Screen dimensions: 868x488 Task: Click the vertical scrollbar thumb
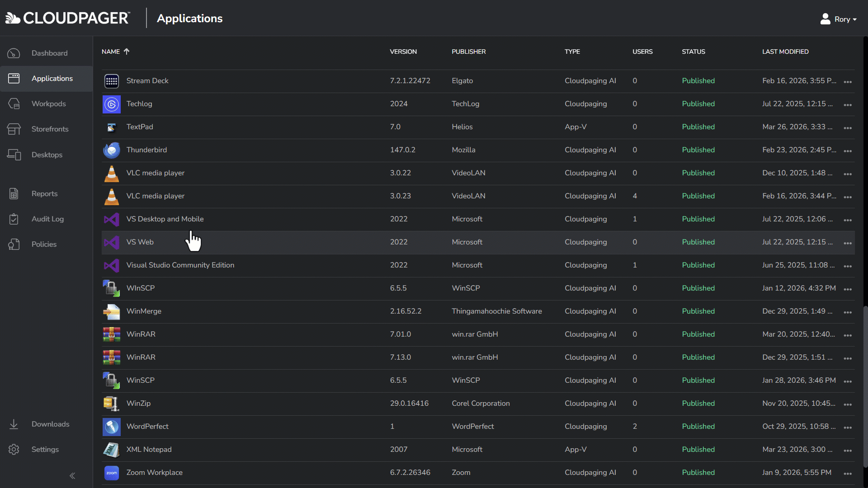click(865, 387)
